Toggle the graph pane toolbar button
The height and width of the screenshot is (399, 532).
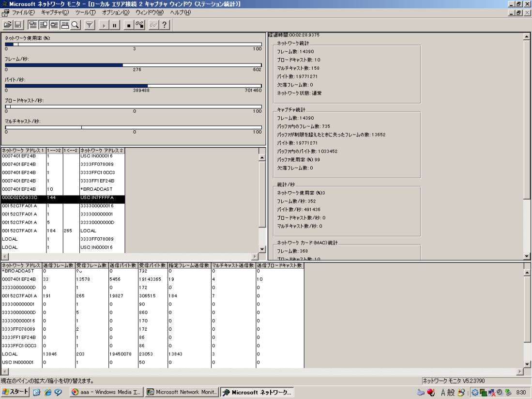click(x=32, y=25)
